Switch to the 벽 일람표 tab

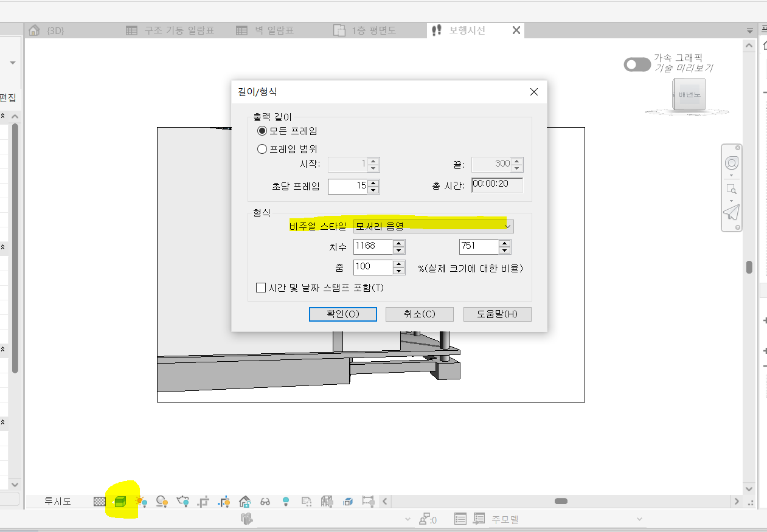click(265, 30)
